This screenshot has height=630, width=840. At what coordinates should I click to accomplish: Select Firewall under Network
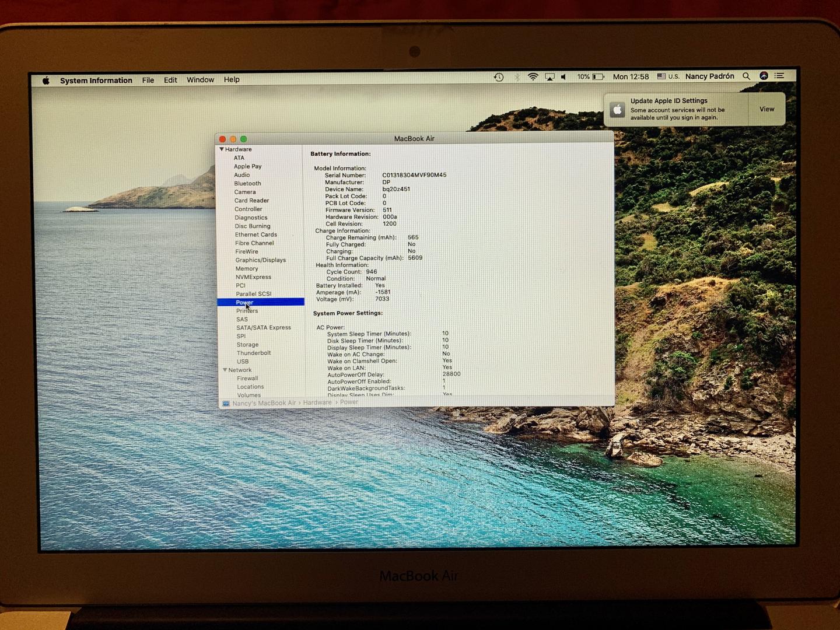click(x=247, y=379)
